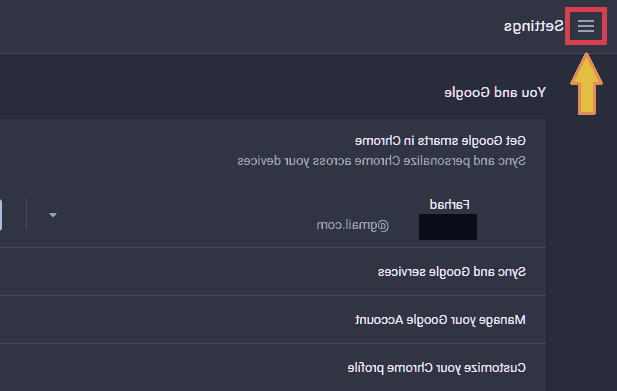Click the yellow arrow annotation graphic

click(586, 84)
